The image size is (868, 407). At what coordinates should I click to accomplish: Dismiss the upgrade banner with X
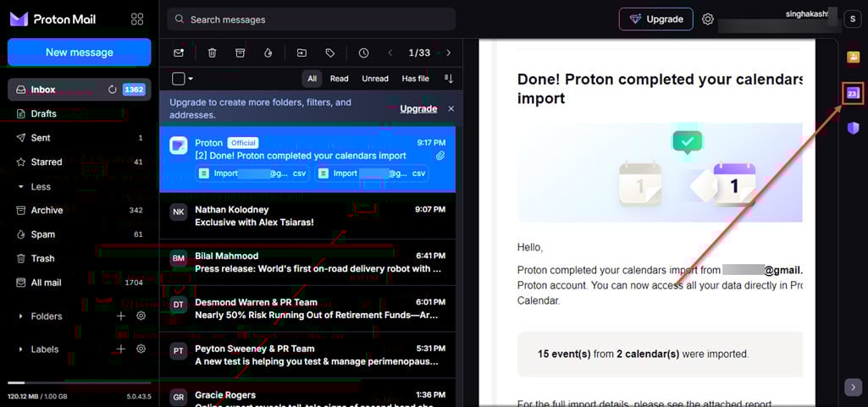tap(451, 108)
